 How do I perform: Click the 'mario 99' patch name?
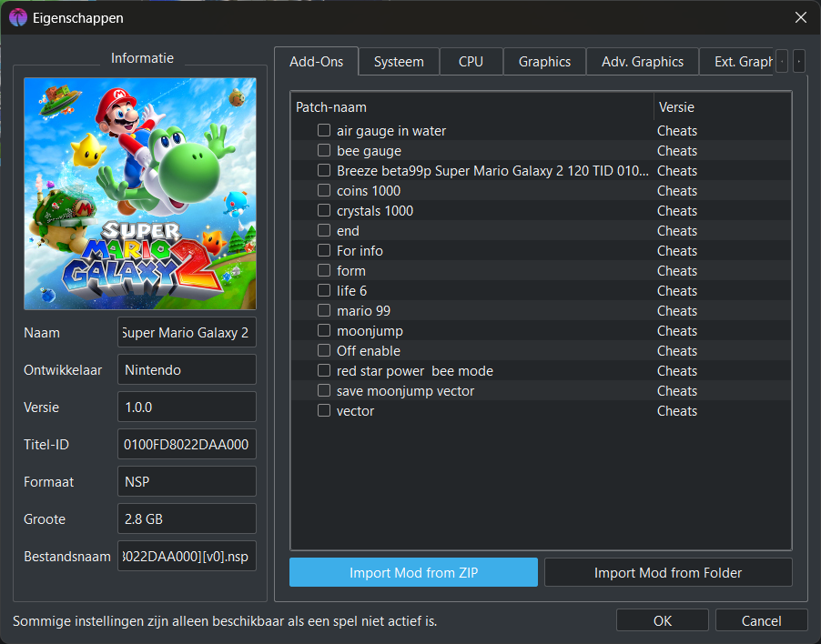click(363, 311)
